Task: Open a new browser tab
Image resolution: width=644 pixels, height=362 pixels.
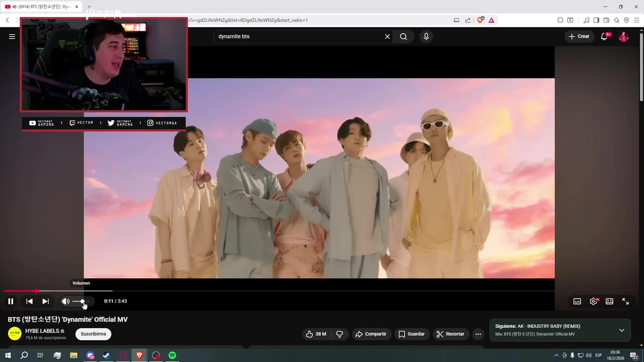Action: [x=89, y=7]
